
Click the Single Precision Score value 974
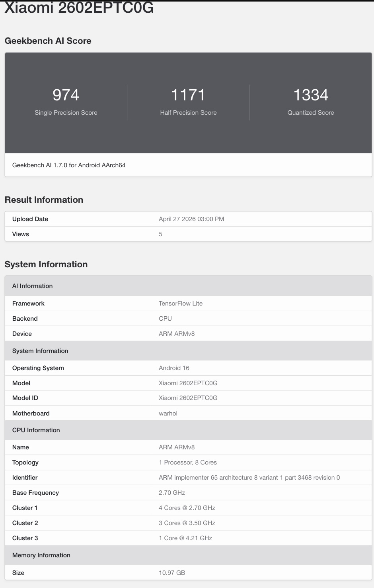pyautogui.click(x=66, y=95)
